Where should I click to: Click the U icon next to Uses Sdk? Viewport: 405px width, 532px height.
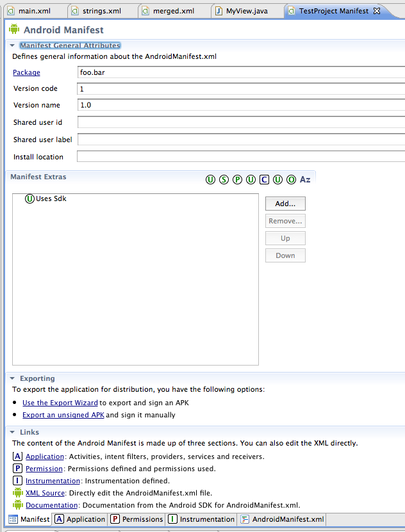point(30,199)
